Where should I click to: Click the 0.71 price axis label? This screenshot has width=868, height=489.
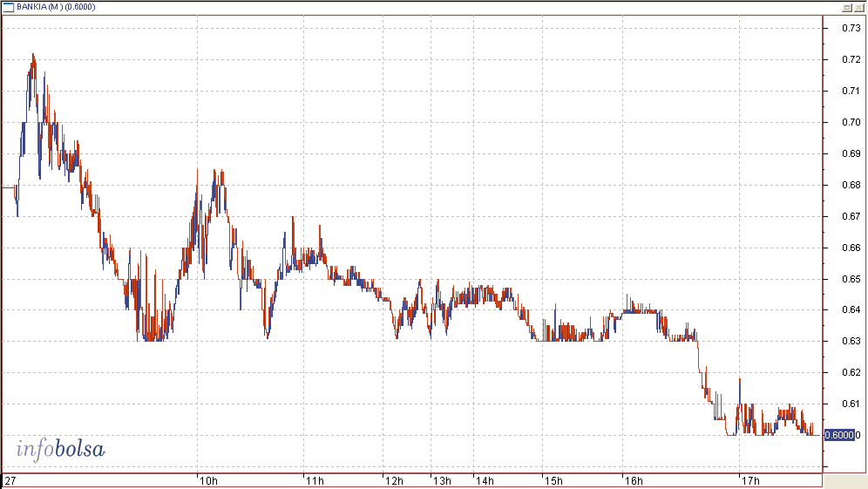pos(851,91)
